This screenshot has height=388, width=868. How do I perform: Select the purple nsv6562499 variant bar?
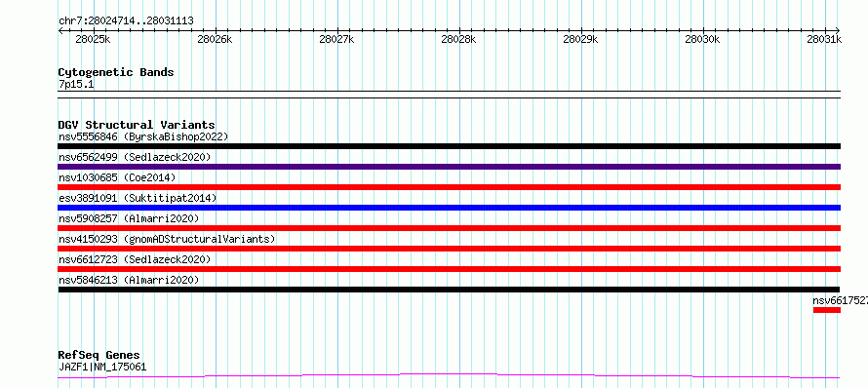coord(449,167)
